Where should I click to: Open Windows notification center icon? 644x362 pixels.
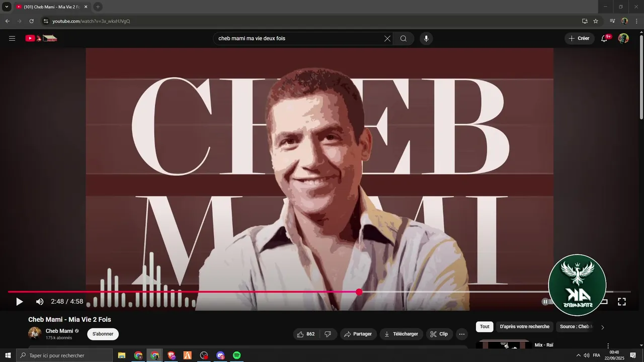coord(633,355)
